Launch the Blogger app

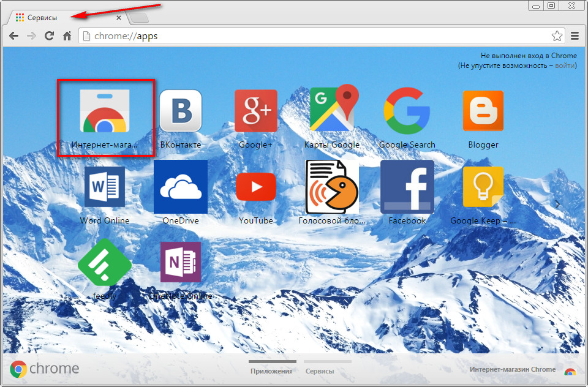(483, 111)
